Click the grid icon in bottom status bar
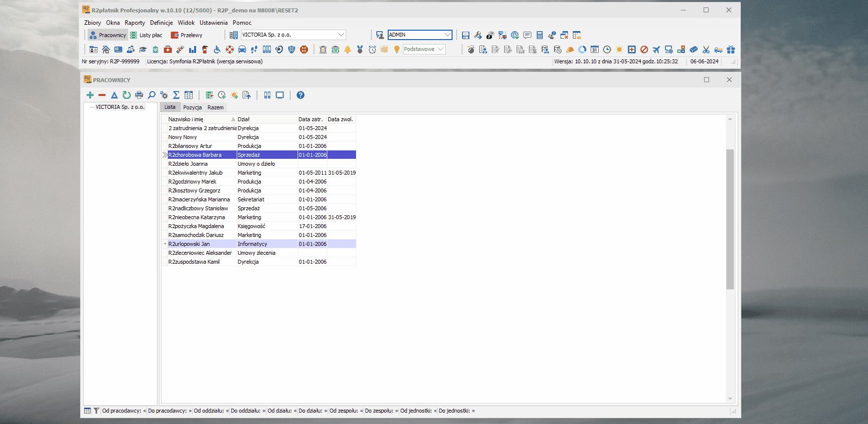The width and height of the screenshot is (868, 424). pos(88,411)
